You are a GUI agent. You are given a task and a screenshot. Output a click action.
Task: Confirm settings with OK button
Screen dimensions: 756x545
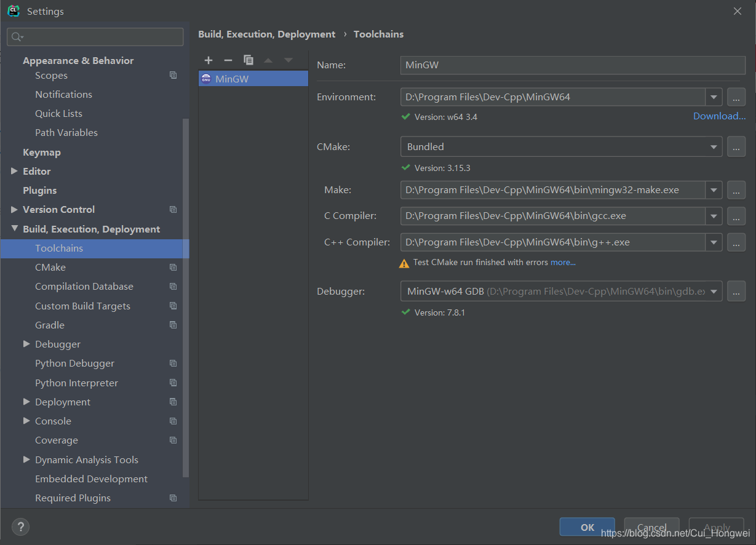pos(587,527)
